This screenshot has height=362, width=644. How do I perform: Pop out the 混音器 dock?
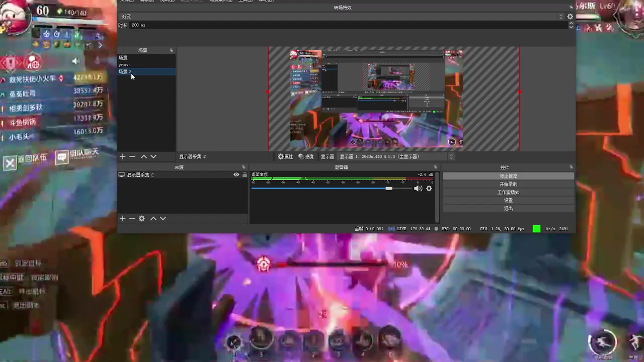(436, 167)
